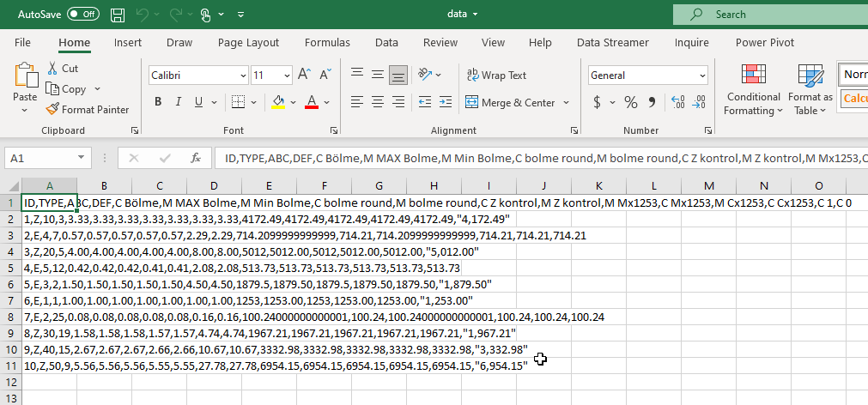The height and width of the screenshot is (405, 868).
Task: Click the Normal cell style
Action: click(853, 74)
